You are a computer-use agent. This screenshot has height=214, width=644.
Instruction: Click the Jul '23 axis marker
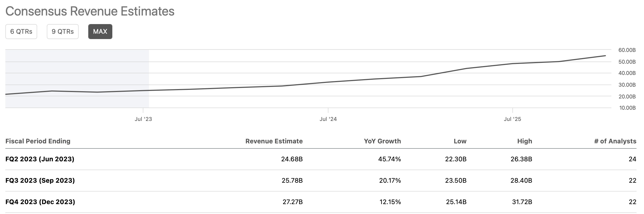click(143, 119)
